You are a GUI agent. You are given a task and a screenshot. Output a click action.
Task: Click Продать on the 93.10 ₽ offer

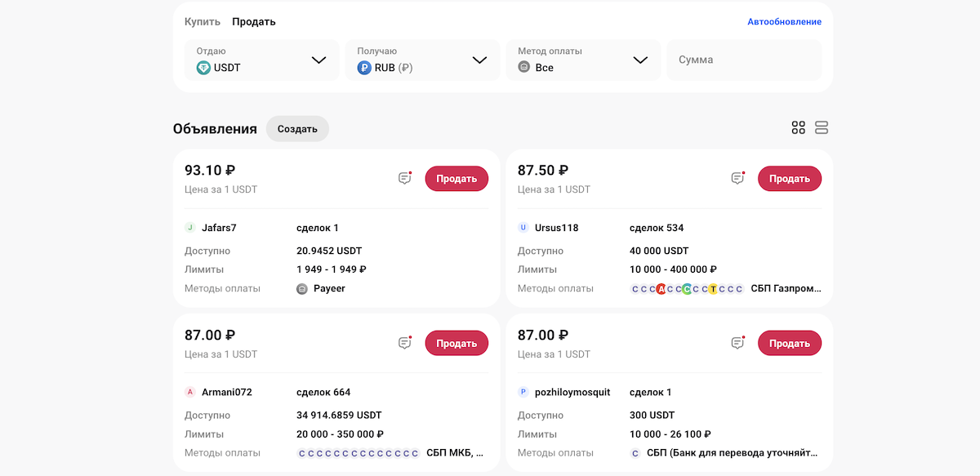(x=457, y=178)
